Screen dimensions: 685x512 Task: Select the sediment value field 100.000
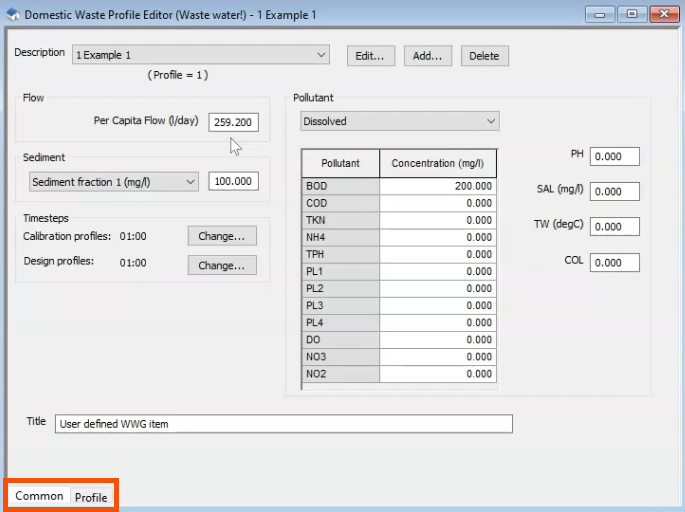tap(233, 181)
